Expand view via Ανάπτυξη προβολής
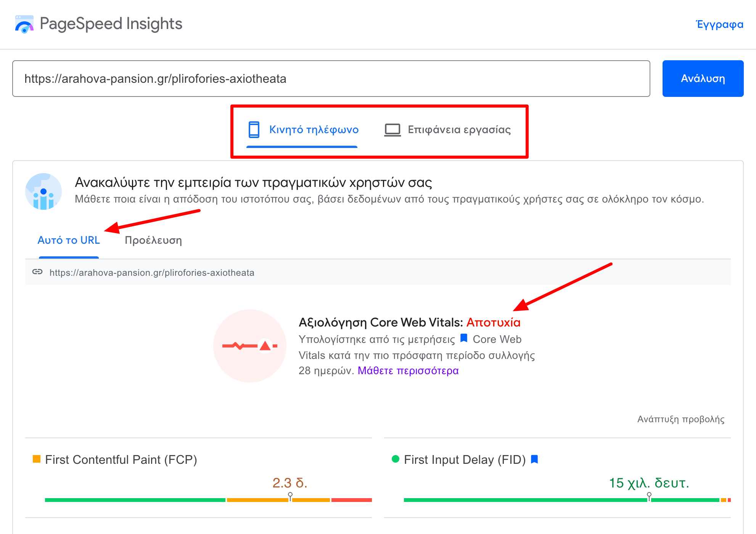756x534 pixels. tap(681, 419)
